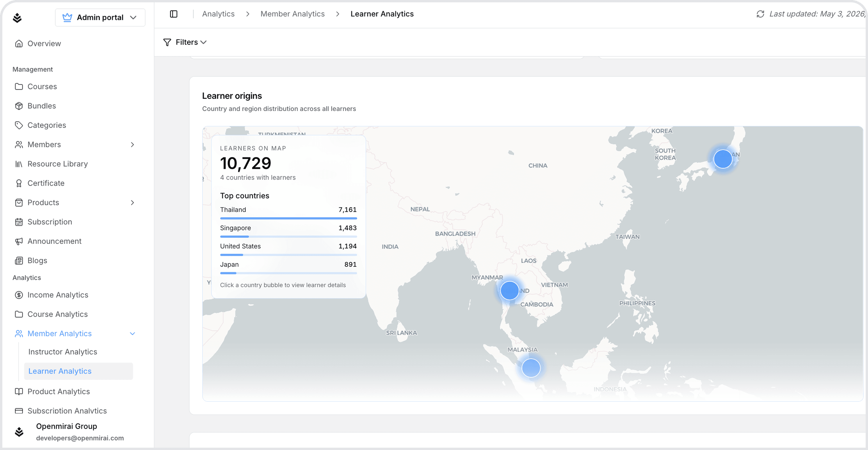Image resolution: width=868 pixels, height=450 pixels.
Task: Open Announcement in sidebar
Action: pyautogui.click(x=55, y=241)
